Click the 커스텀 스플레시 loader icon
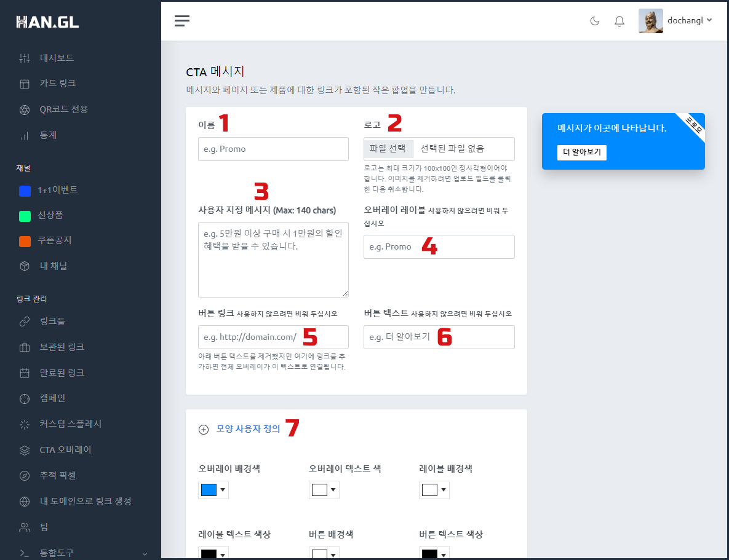729x560 pixels. click(25, 424)
